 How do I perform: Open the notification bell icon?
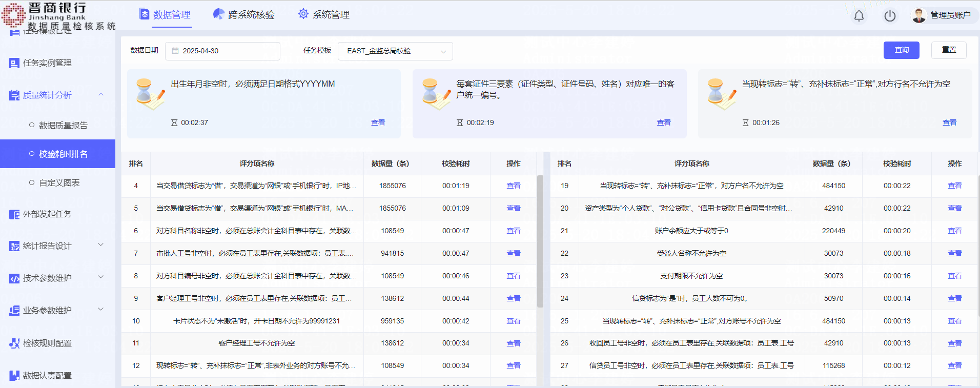pos(859,16)
